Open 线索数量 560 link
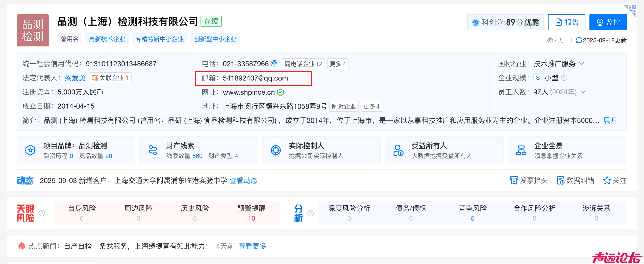This screenshot has height=264, width=644. pyautogui.click(x=184, y=156)
